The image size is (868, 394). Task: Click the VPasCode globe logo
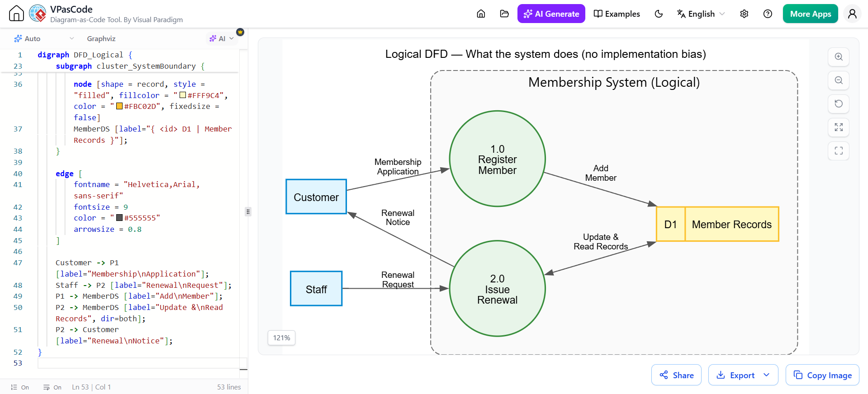click(38, 14)
